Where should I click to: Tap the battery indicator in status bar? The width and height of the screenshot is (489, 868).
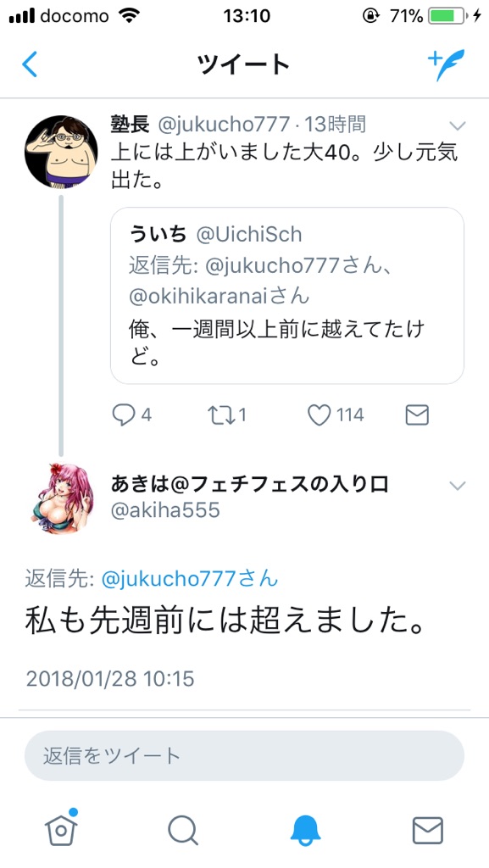coord(447,16)
